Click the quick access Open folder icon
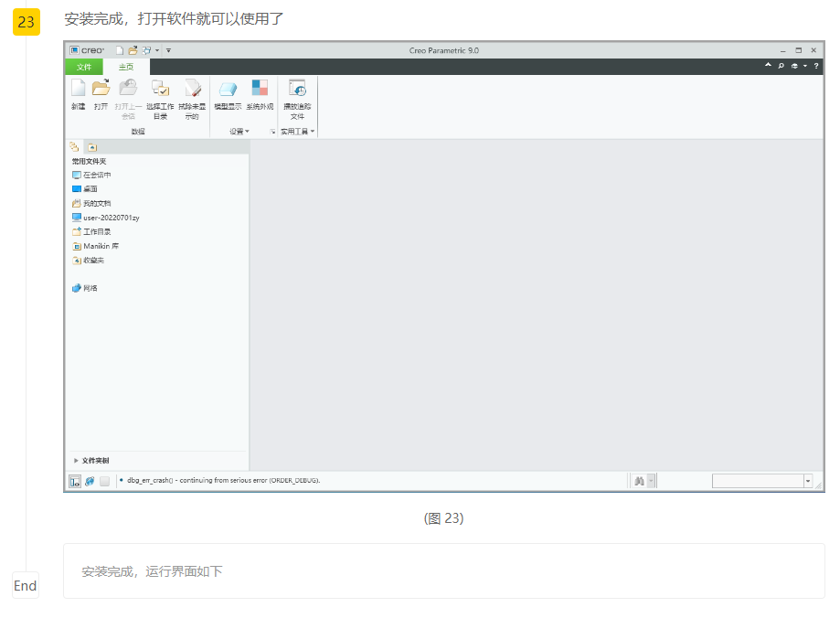The image size is (840, 618). 133,50
